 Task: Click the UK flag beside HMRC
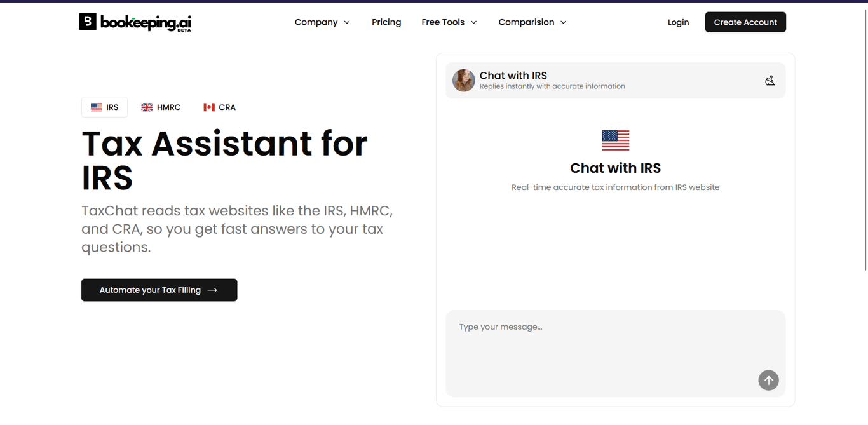coord(146,107)
